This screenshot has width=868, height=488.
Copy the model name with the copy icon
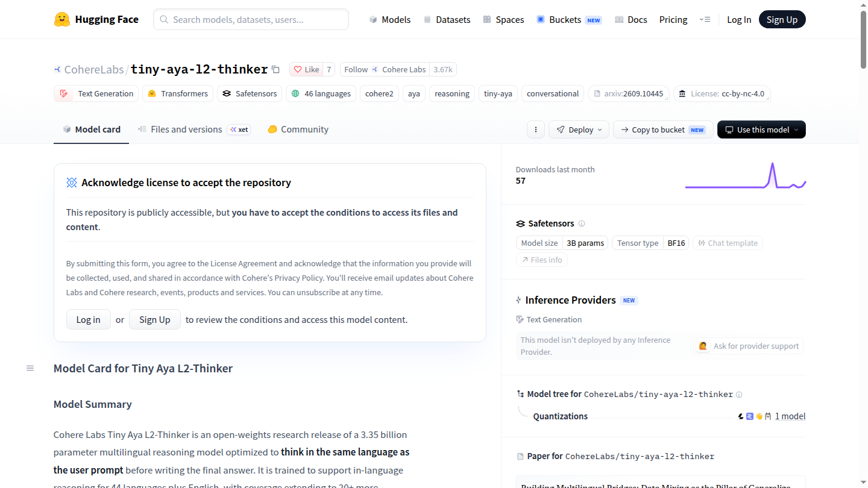point(275,69)
